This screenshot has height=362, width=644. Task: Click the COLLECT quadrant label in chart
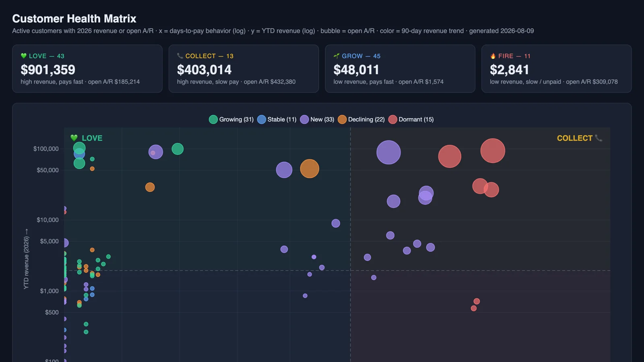point(575,138)
